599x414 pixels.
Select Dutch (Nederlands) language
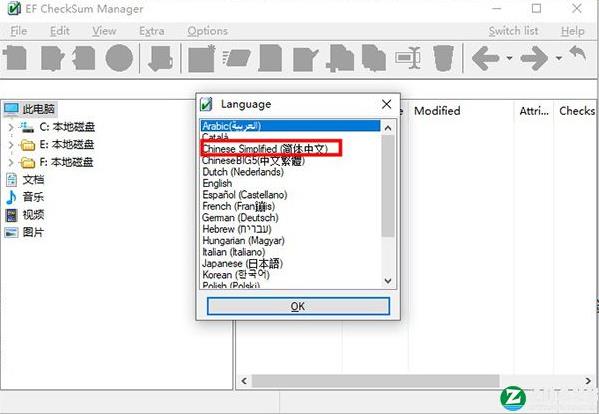click(x=291, y=172)
